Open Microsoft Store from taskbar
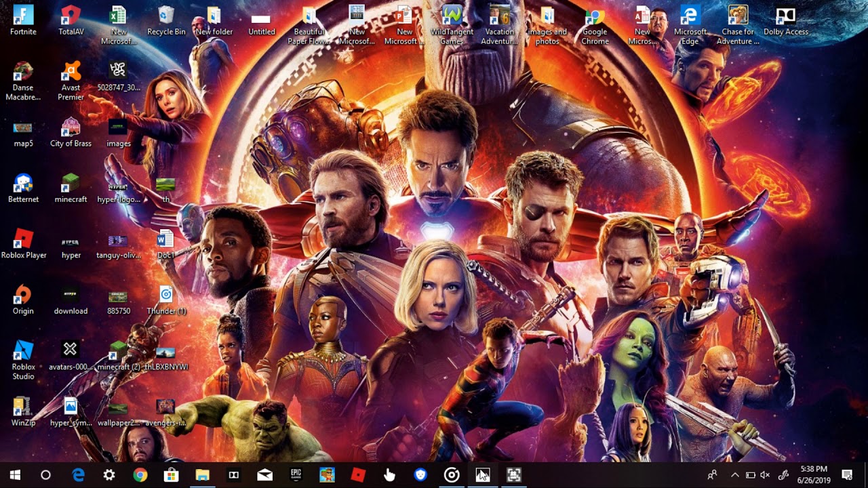 (172, 475)
